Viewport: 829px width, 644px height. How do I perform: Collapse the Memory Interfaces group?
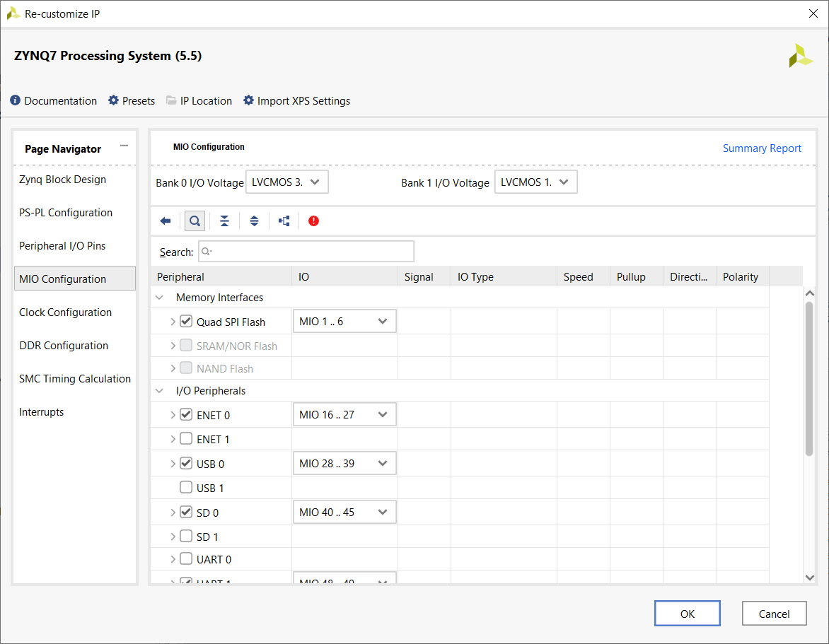point(160,298)
